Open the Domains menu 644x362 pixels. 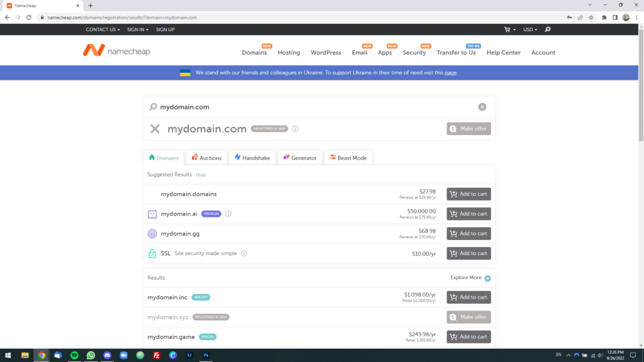pos(254,53)
